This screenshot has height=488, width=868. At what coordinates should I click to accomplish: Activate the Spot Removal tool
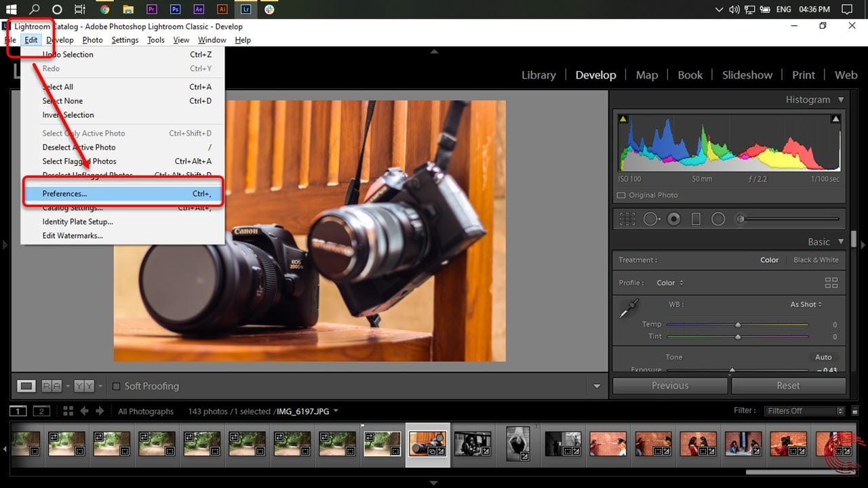[651, 219]
